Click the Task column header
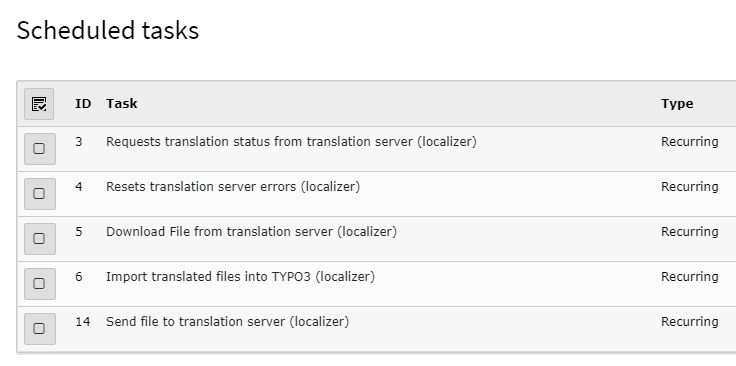The height and width of the screenshot is (366, 736). [122, 104]
